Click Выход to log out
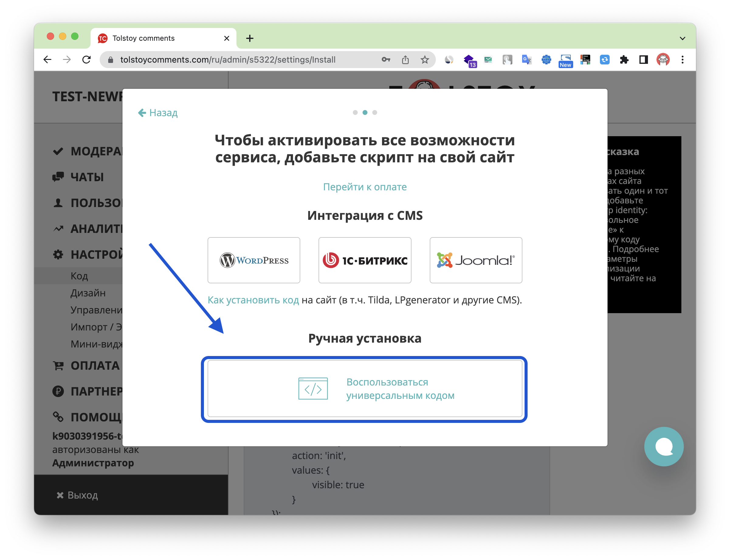Image resolution: width=730 pixels, height=560 pixels. coord(77,495)
